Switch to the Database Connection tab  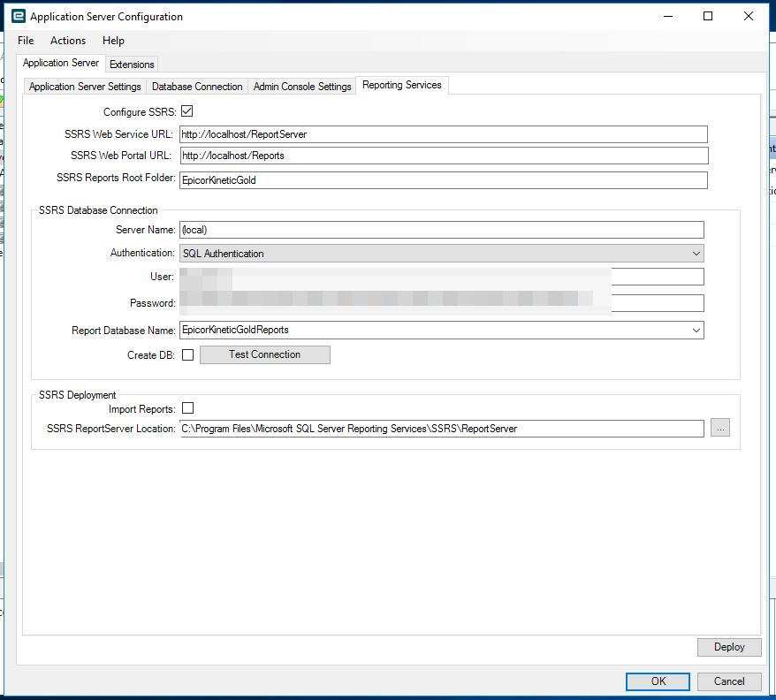click(x=197, y=86)
